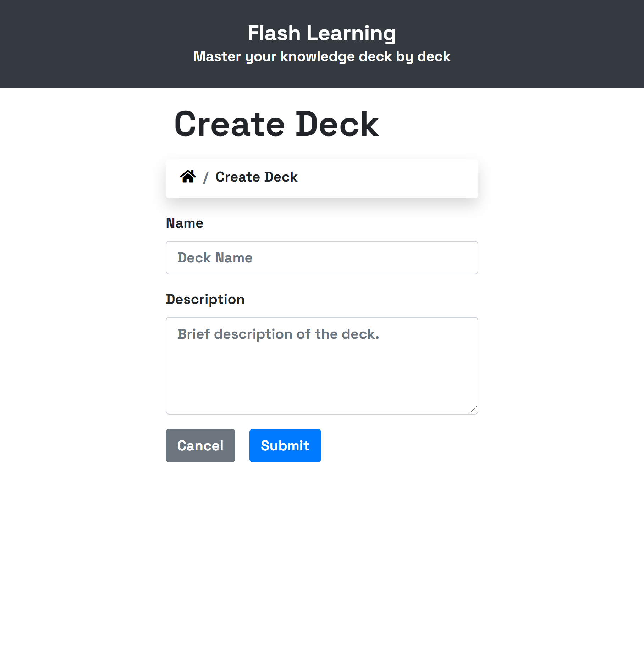Viewport: 644px width, 655px height.
Task: Click the breadcrumb slash separator
Action: (207, 177)
